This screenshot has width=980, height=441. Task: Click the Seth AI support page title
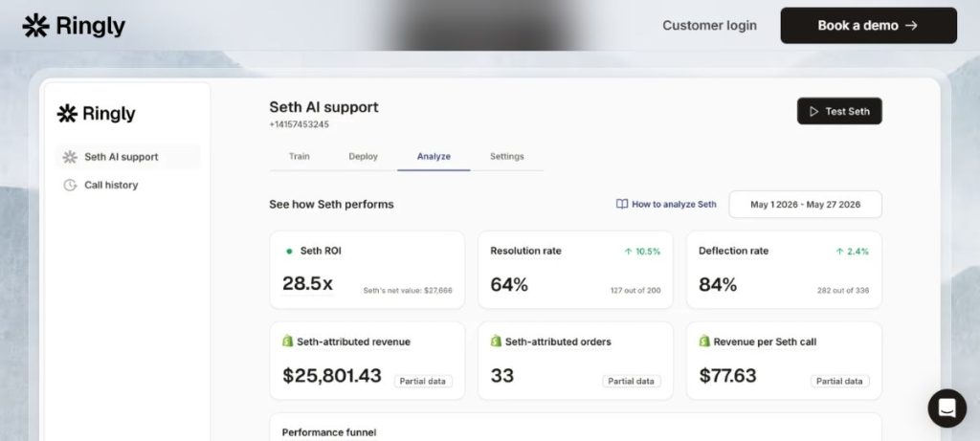click(323, 107)
